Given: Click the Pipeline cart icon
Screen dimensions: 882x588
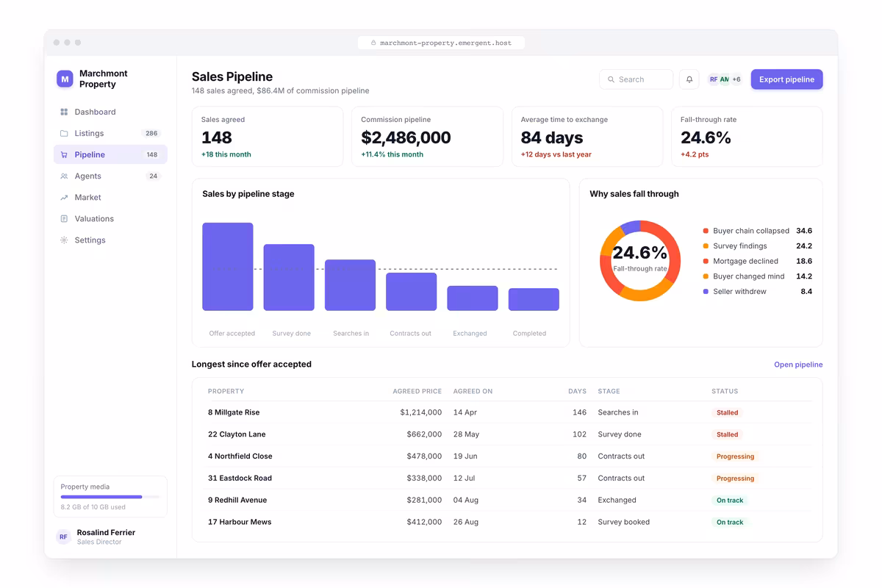Looking at the screenshot, I should pyautogui.click(x=64, y=154).
